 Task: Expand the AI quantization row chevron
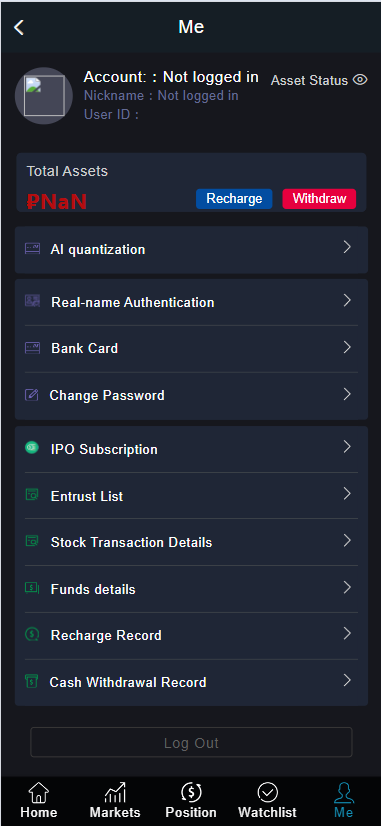[347, 247]
